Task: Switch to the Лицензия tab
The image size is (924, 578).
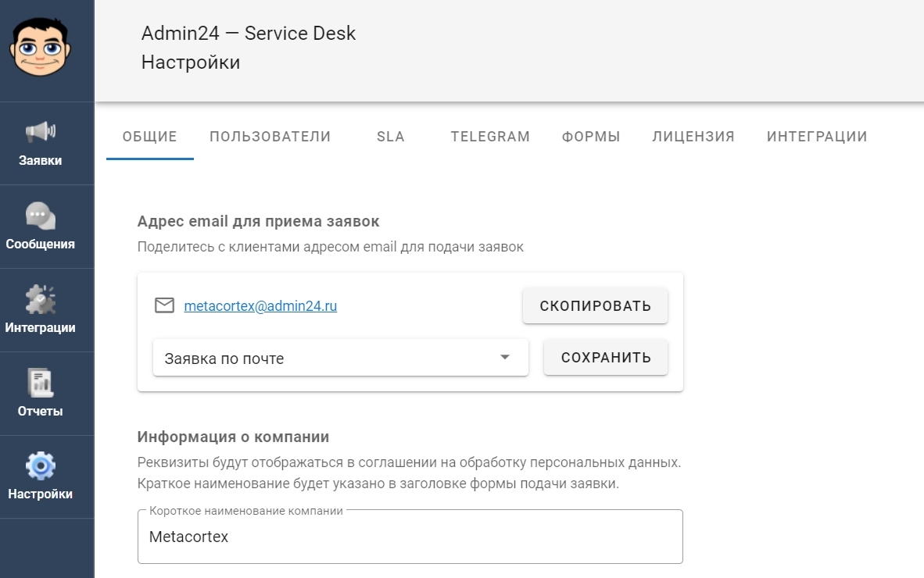Action: 693,137
